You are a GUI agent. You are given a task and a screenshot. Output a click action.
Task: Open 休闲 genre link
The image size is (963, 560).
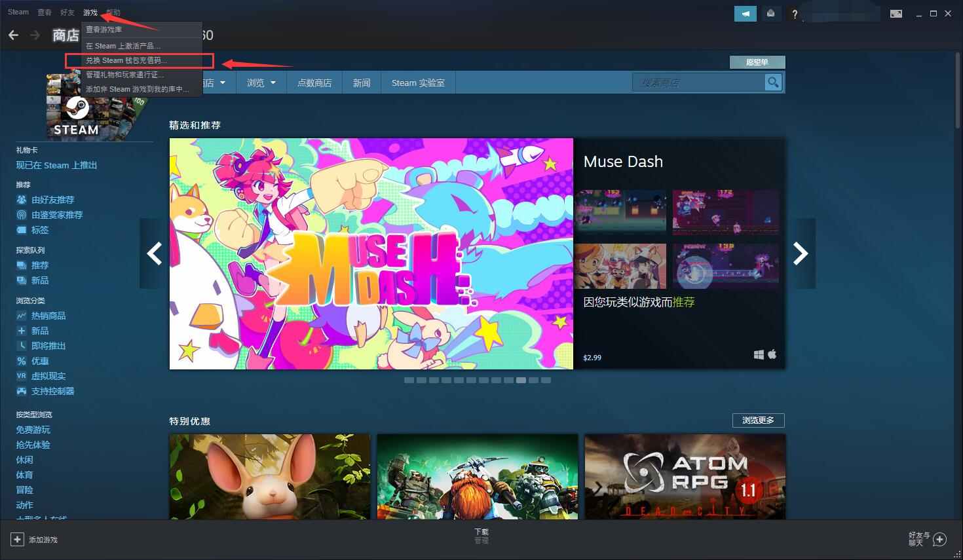pyautogui.click(x=24, y=460)
